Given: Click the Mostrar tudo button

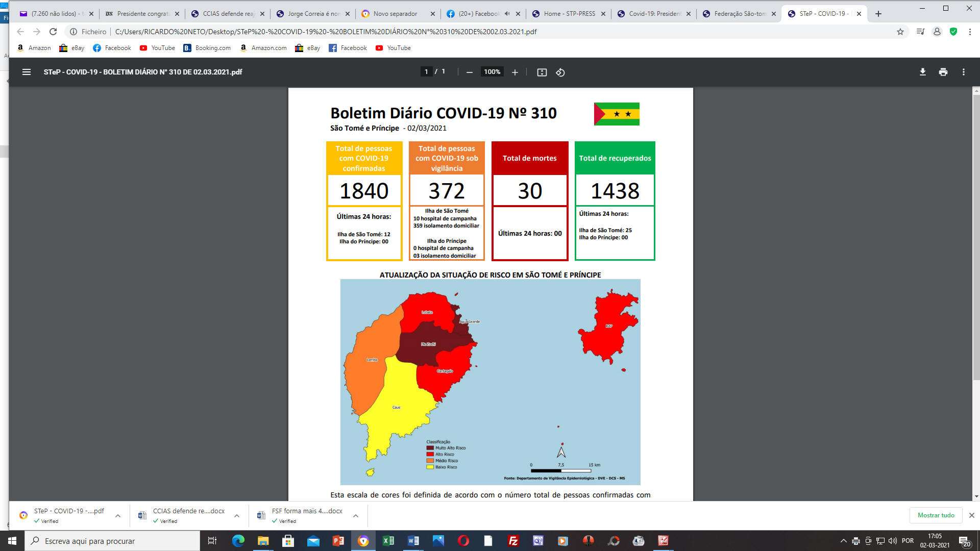Looking at the screenshot, I should (x=936, y=515).
